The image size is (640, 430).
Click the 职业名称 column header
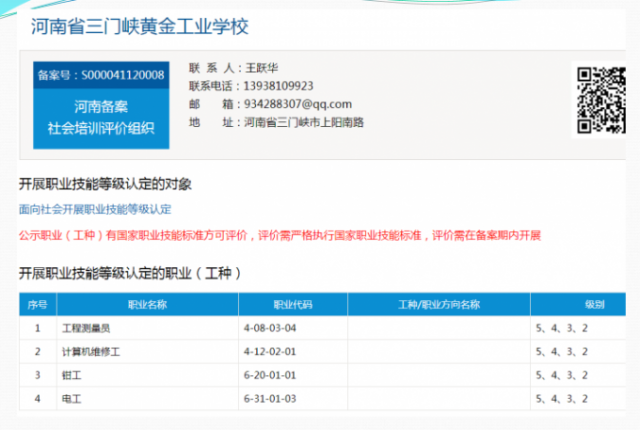147,304
